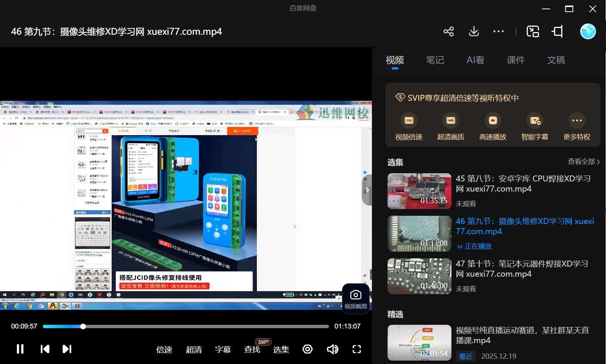This screenshot has width=606, height=364.
Task: Open the 超清画质 quality privilege
Action: click(x=450, y=126)
